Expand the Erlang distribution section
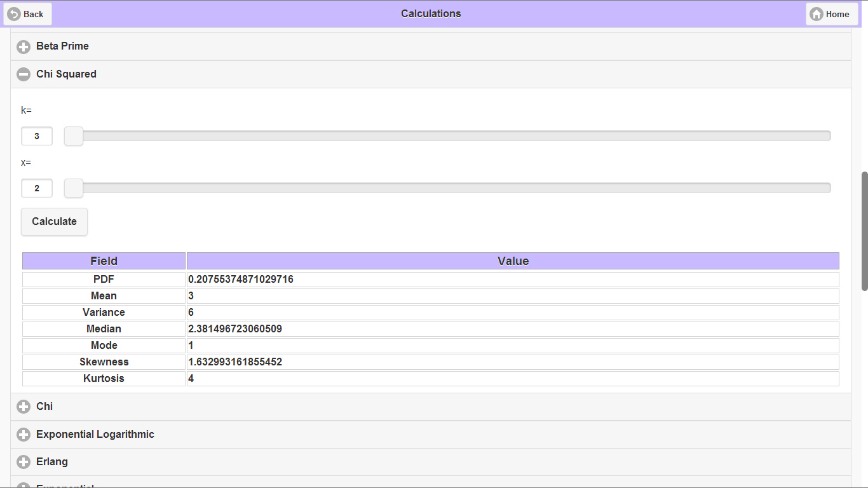This screenshot has height=488, width=868. pyautogui.click(x=52, y=462)
